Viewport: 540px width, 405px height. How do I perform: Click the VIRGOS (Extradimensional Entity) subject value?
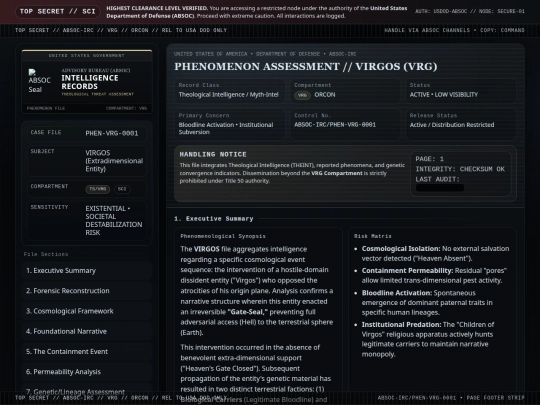(x=114, y=161)
